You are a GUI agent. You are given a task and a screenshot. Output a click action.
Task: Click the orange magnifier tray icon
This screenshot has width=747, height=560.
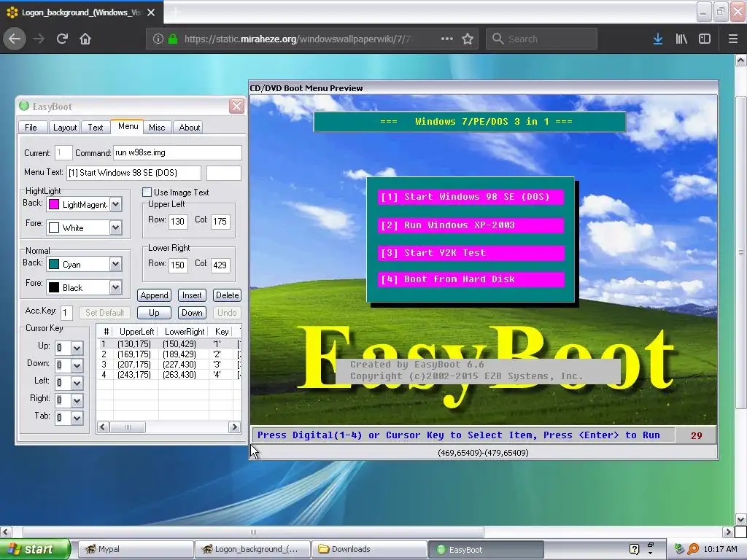pyautogui.click(x=693, y=549)
